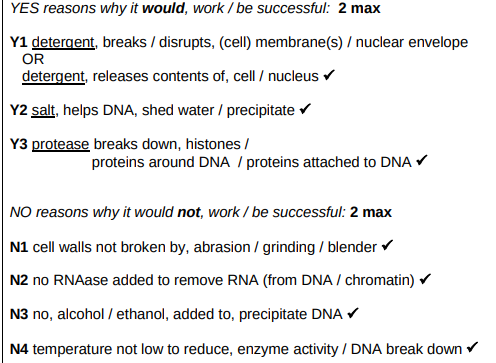This screenshot has height=363, width=496.
Task: Click the checkmark after 'precipitate DNA' in N3
Action: (x=353, y=313)
